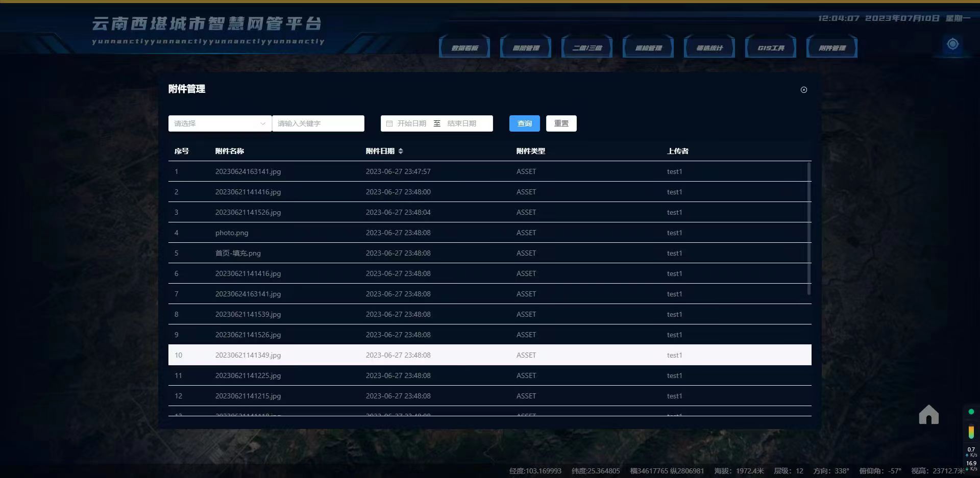Click the table's vertical scrollbar

click(x=809, y=229)
